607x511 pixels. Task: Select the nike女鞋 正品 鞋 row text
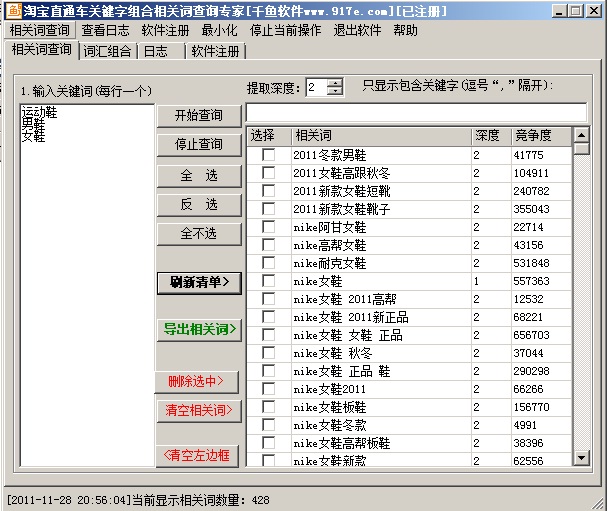[341, 371]
